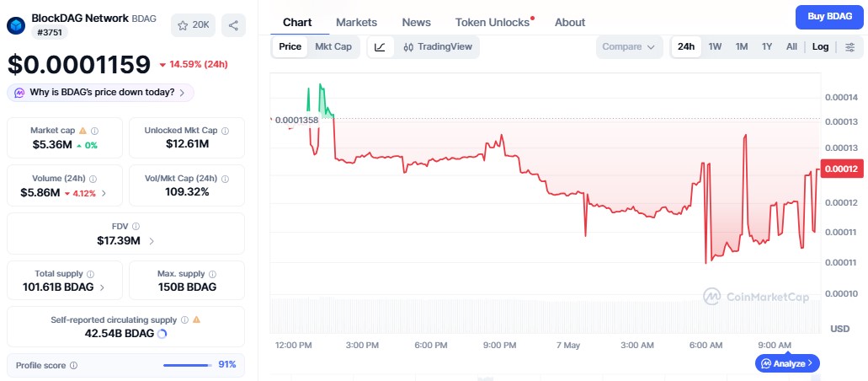Expand Volume (24h) details chevron
Image resolution: width=868 pixels, height=381 pixels.
tap(104, 194)
